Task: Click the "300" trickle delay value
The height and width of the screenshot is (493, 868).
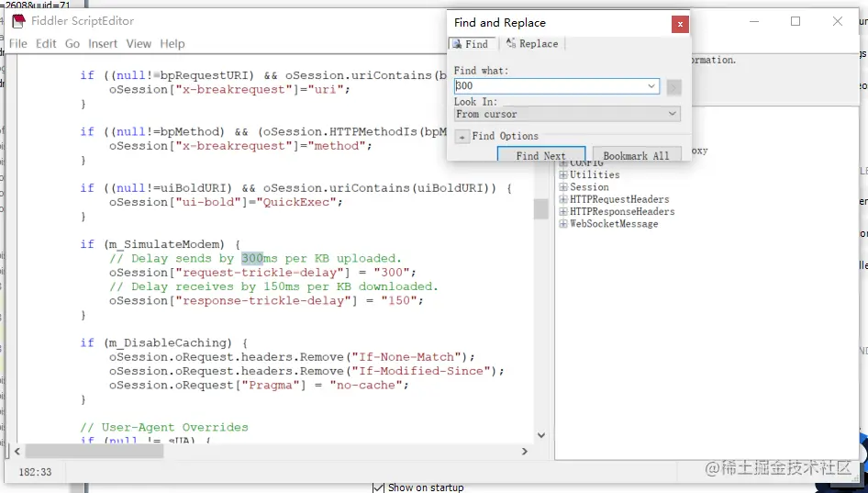Action: tap(392, 273)
